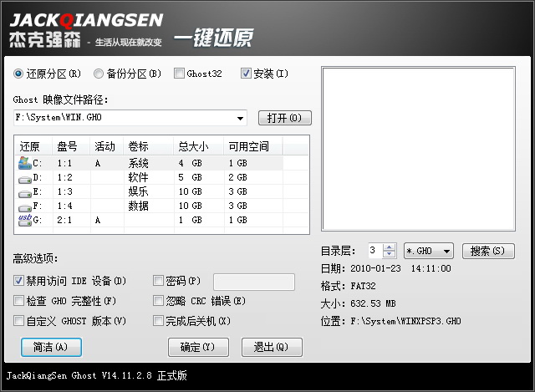535x392 pixels.
Task: Click the V14.11.2.8 version status text
Action: (x=126, y=375)
